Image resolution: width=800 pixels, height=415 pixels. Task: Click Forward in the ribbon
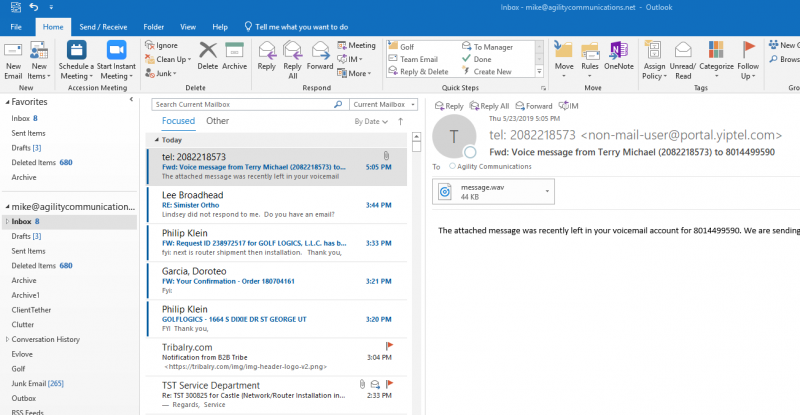click(x=320, y=56)
